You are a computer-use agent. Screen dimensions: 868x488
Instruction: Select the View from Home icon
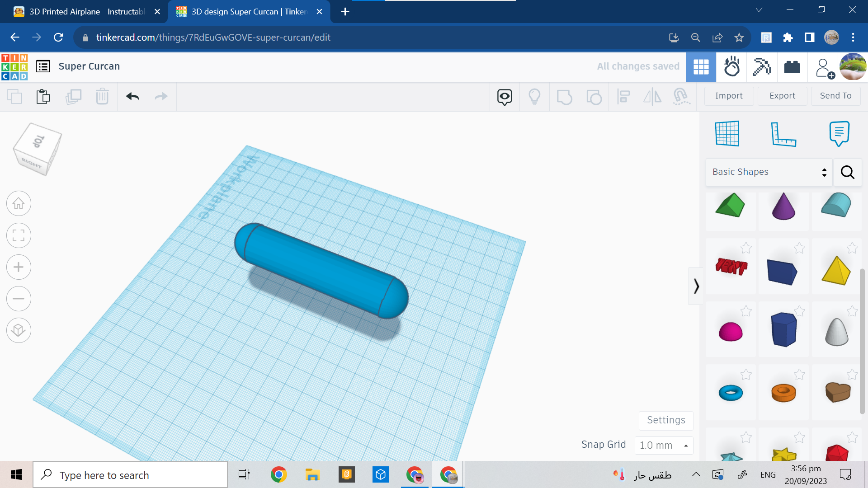click(x=19, y=203)
